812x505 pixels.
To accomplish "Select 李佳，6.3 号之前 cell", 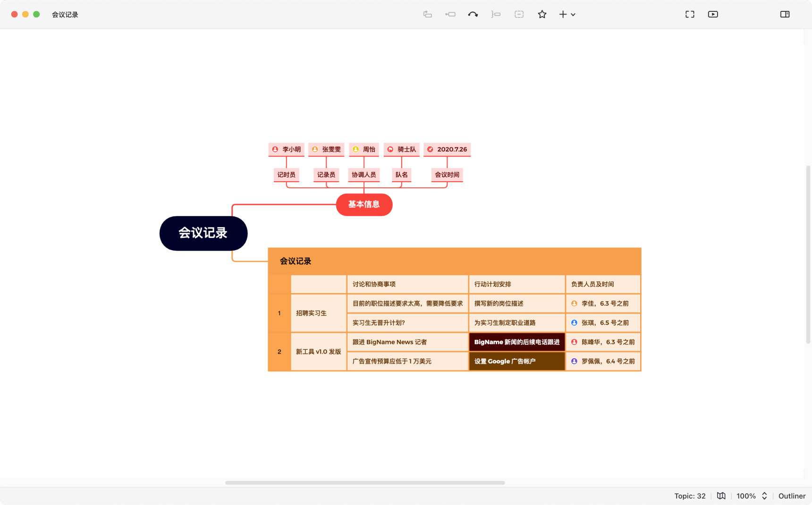I will point(603,303).
